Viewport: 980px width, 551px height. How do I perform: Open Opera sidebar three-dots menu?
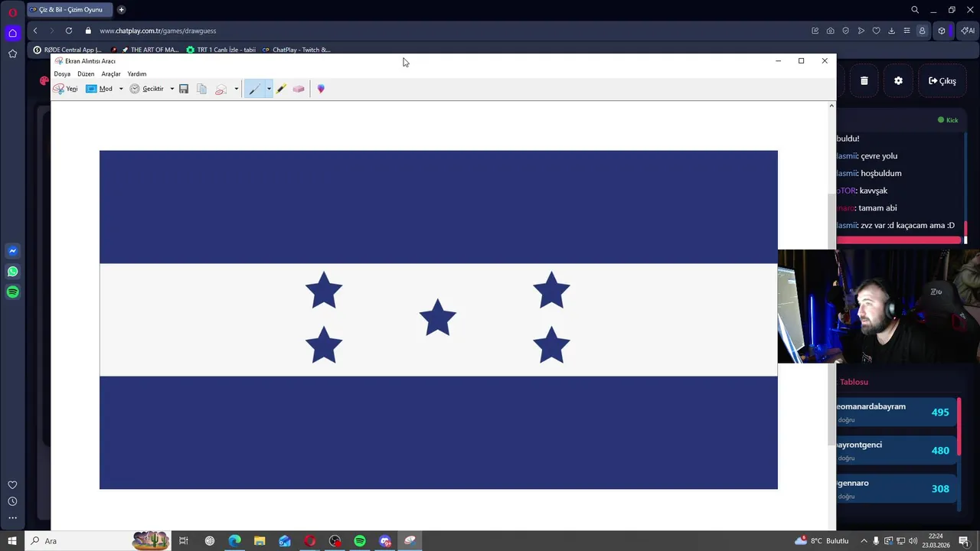(x=12, y=518)
